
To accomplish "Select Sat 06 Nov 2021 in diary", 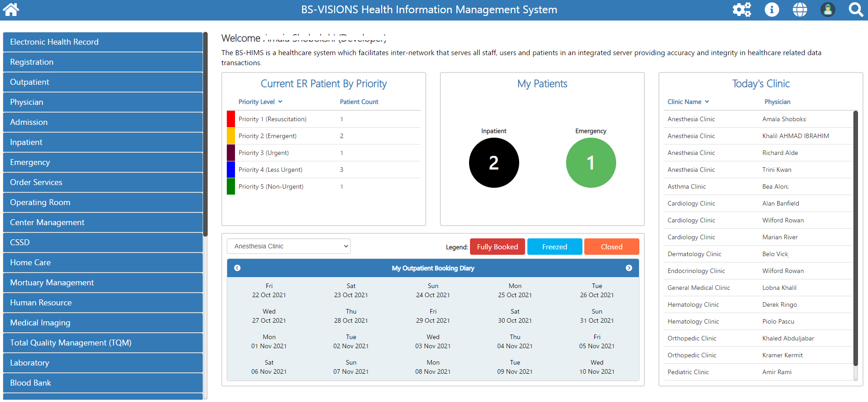I will pos(269,367).
